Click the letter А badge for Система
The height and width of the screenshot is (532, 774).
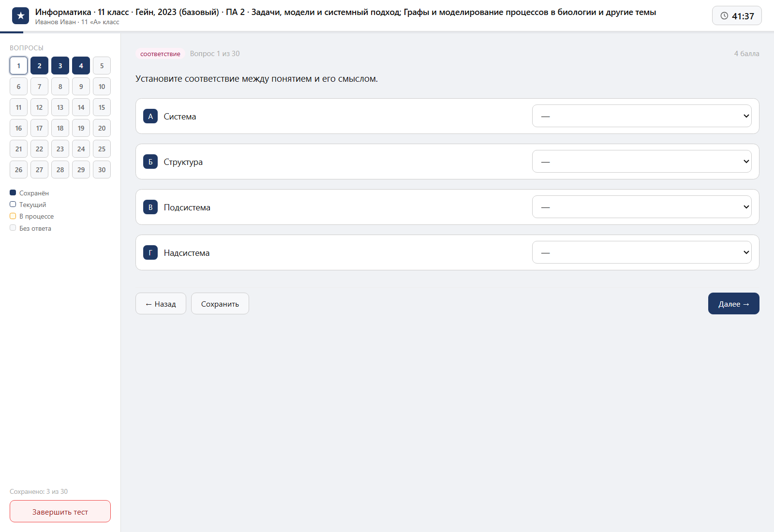pos(150,116)
